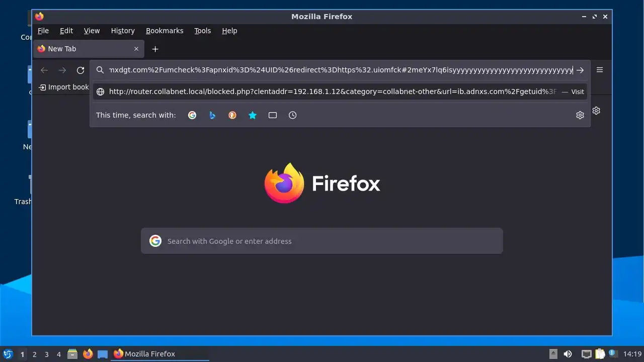The width and height of the screenshot is (644, 362).
Task: Click Google logo in page search box
Action: click(155, 241)
